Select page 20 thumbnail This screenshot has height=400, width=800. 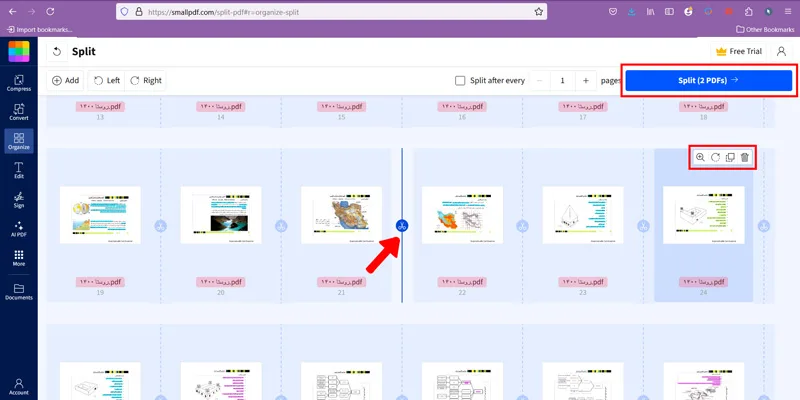[x=221, y=215]
